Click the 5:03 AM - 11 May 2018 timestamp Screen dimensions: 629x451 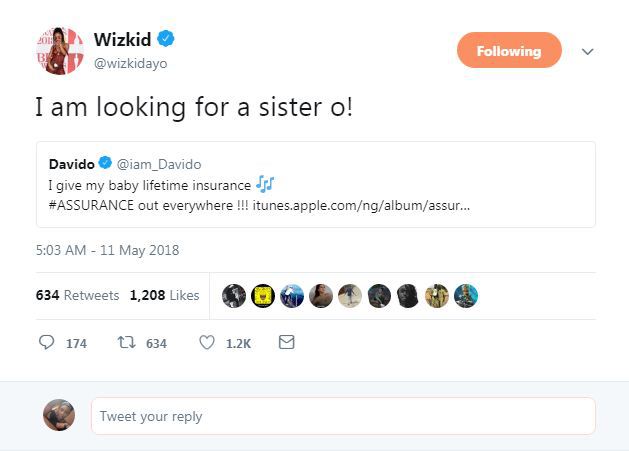click(x=108, y=250)
